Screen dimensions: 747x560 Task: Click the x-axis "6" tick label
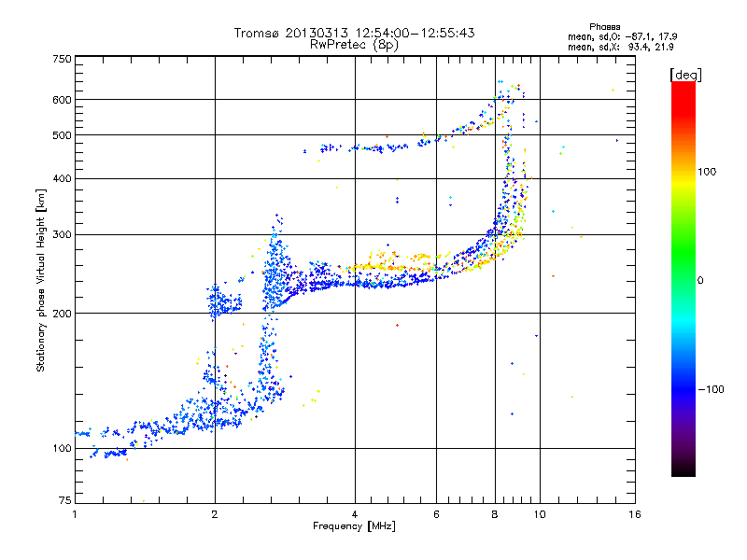(x=436, y=514)
